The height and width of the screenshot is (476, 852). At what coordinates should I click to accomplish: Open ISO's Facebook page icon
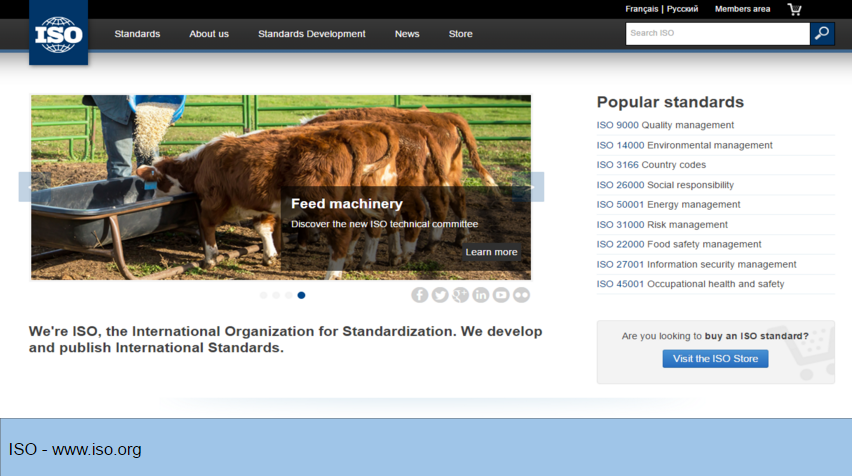pos(419,295)
